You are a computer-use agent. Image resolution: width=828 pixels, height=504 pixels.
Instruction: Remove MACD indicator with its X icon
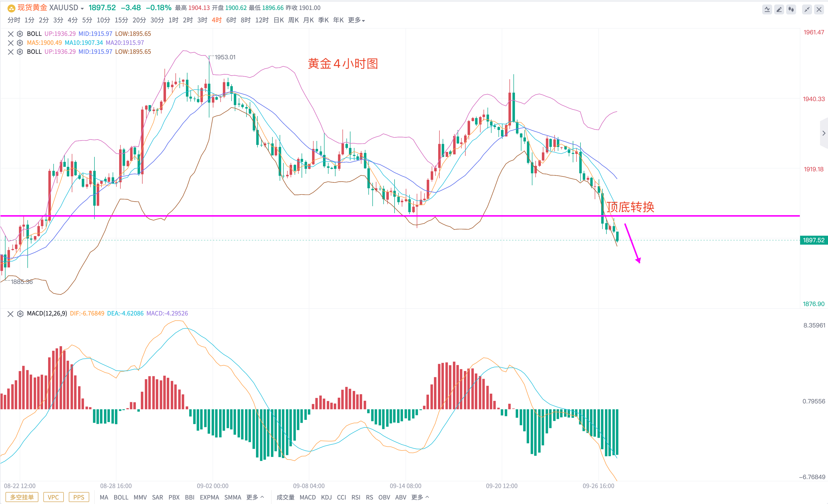[10, 314]
